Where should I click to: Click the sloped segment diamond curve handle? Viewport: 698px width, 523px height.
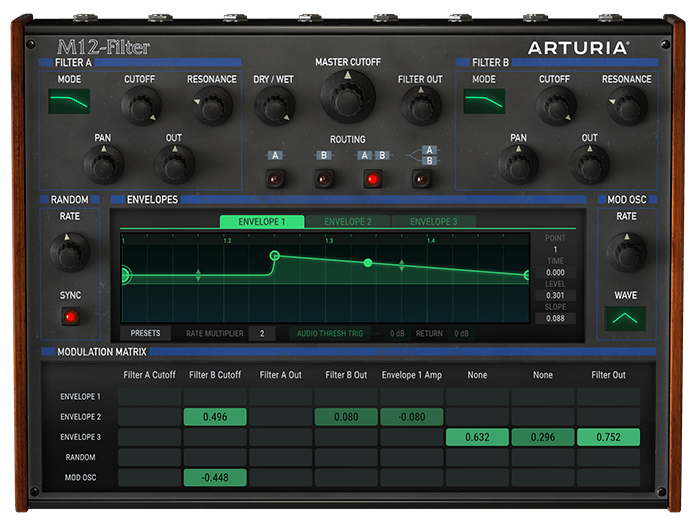coord(402,265)
